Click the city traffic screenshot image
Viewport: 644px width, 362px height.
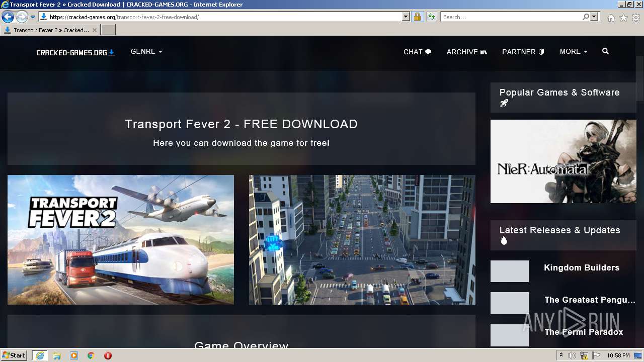pyautogui.click(x=362, y=240)
